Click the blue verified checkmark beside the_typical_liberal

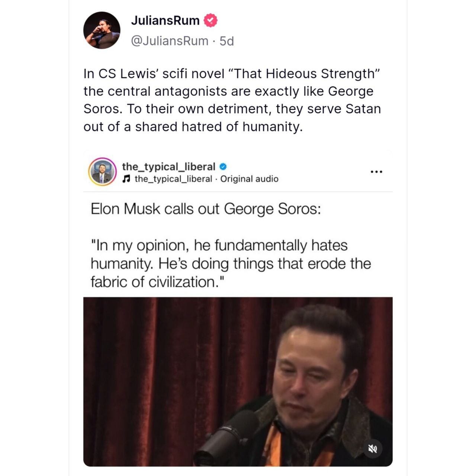223,167
